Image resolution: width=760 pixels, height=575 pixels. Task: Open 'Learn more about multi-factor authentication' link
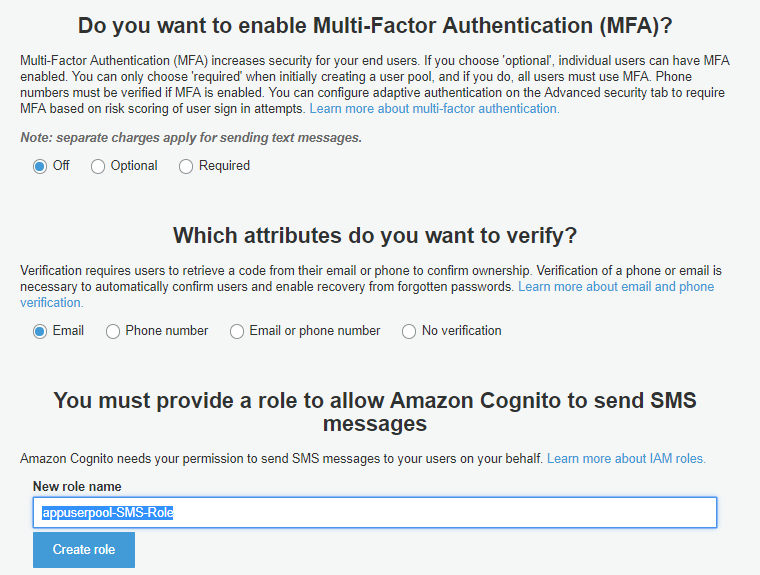434,109
